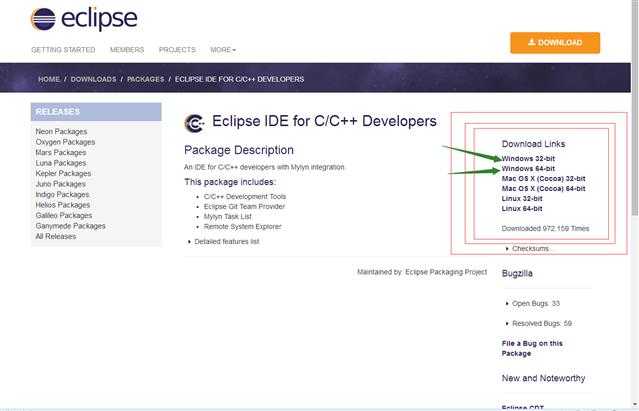This screenshot has width=639, height=411.
Task: Go to HOME in the breadcrumb
Action: tap(49, 79)
